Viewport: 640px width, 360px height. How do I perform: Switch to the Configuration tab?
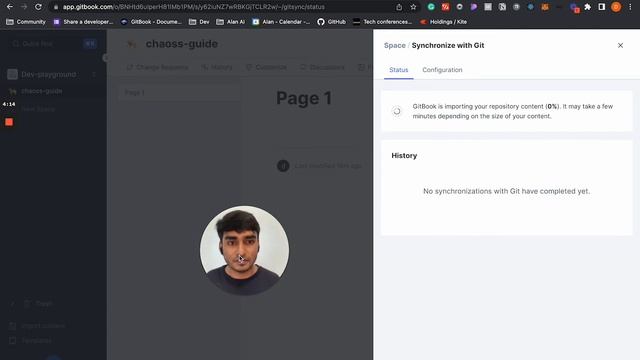442,70
